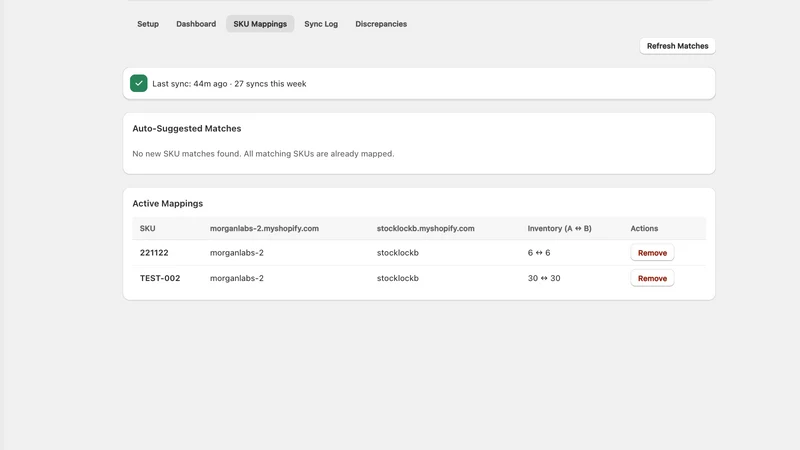The image size is (800, 450).
Task: Click the last sync status text
Action: click(229, 84)
